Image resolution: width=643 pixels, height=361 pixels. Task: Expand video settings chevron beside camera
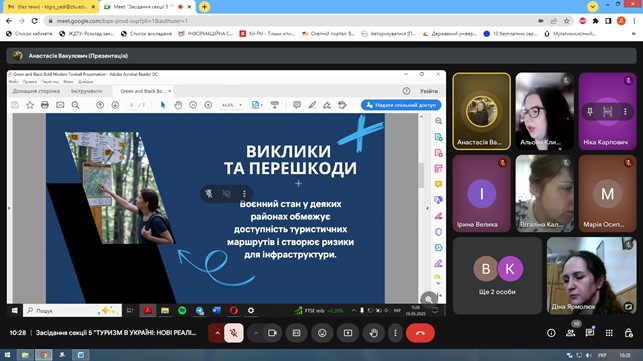(255, 333)
